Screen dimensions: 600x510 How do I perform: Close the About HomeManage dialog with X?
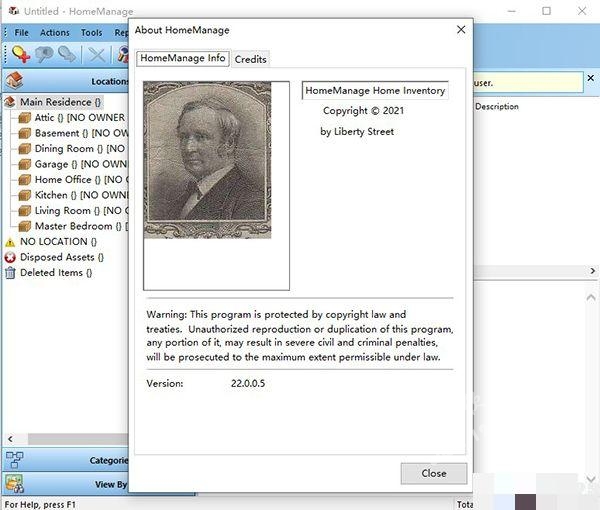[x=461, y=29]
